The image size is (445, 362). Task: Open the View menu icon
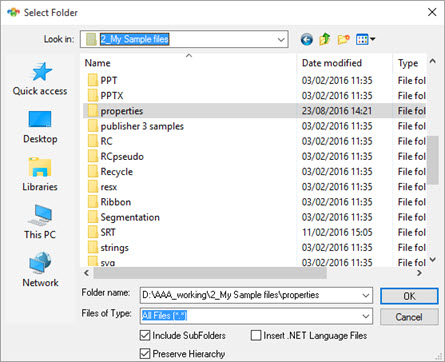click(x=365, y=39)
